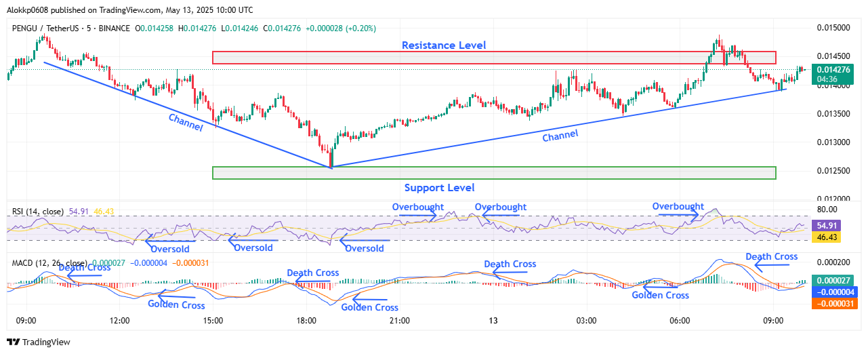The image size is (868, 354).
Task: Click the L0.014246 low value
Action: (x=239, y=28)
